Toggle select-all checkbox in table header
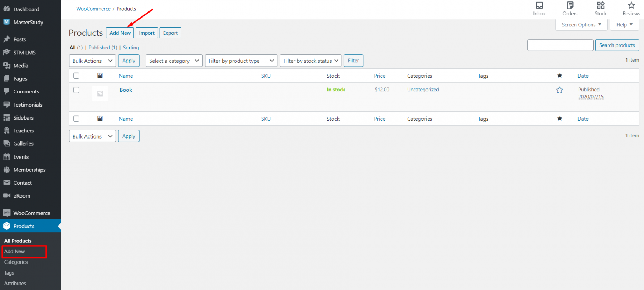The image size is (644, 290). [x=76, y=76]
